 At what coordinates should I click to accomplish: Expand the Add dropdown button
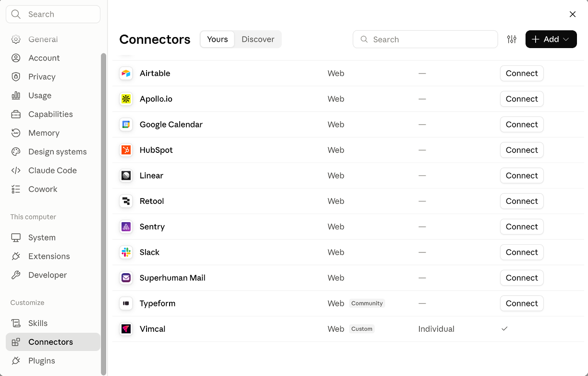tap(551, 39)
